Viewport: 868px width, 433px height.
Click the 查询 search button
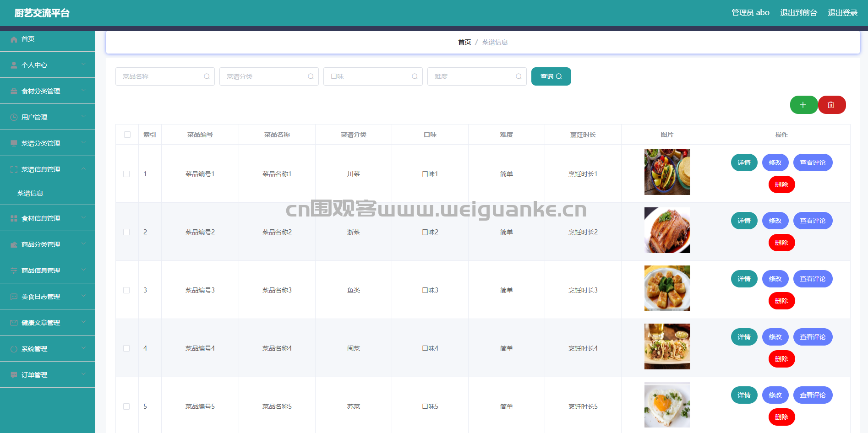point(551,76)
